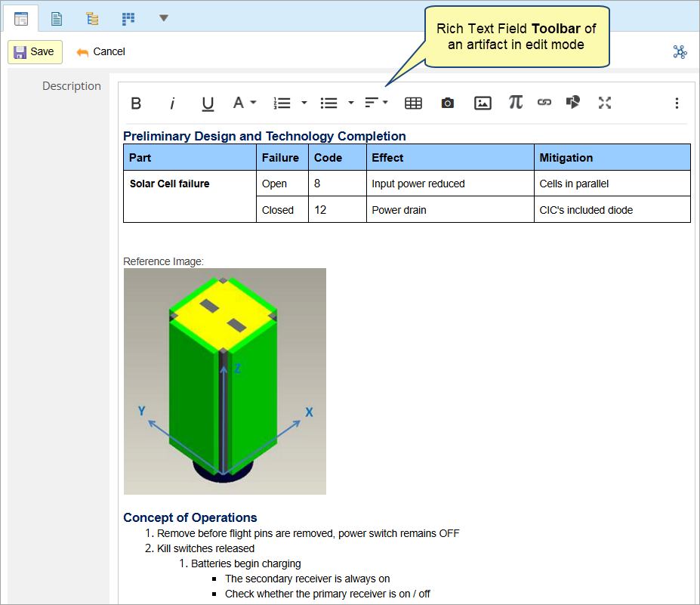Toggle underline text formatting

pos(208,103)
